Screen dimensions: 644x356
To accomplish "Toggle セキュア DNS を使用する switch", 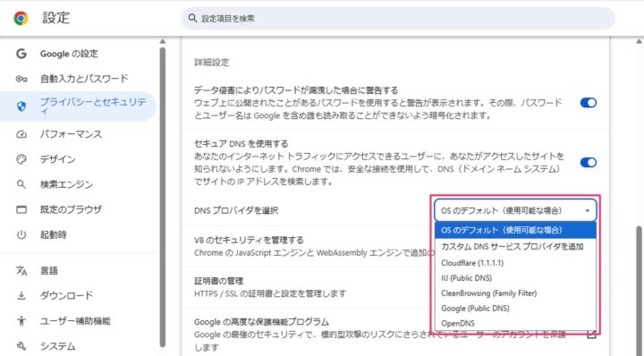I will pos(589,163).
